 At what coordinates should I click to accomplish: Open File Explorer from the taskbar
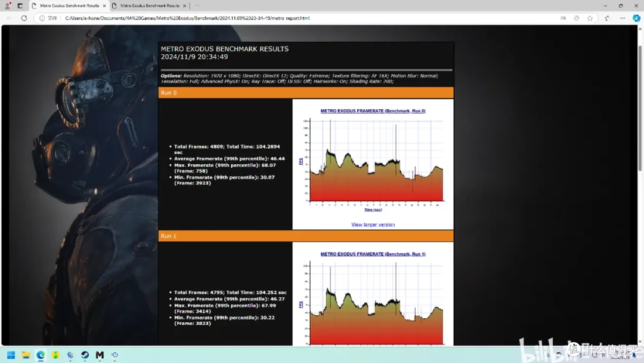tap(26, 355)
